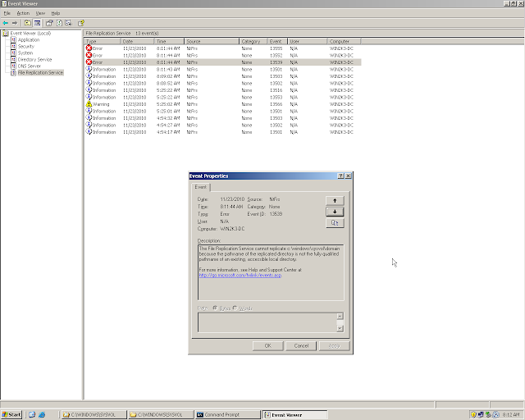Screen dimensions: 525x420
Task: Click the Directory Service log icon
Action: coord(13,59)
